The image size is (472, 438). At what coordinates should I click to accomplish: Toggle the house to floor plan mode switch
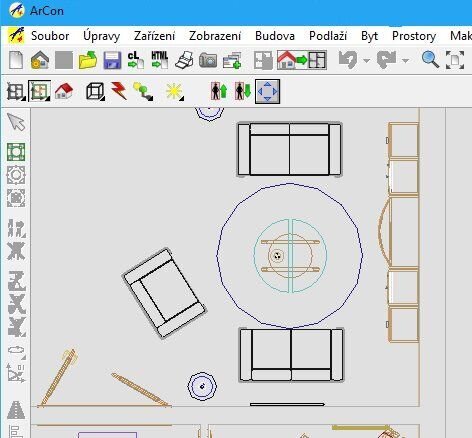point(302,60)
